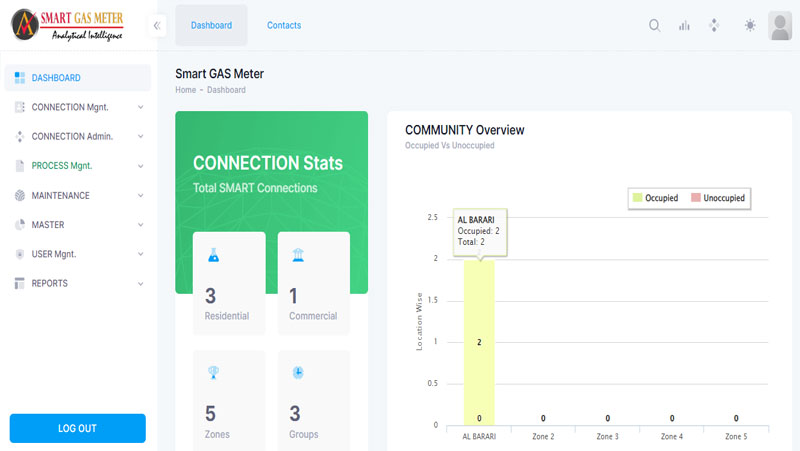Collapse sidebar with double-chevron icon
Image resolution: width=800 pixels, height=451 pixels.
coord(157,26)
